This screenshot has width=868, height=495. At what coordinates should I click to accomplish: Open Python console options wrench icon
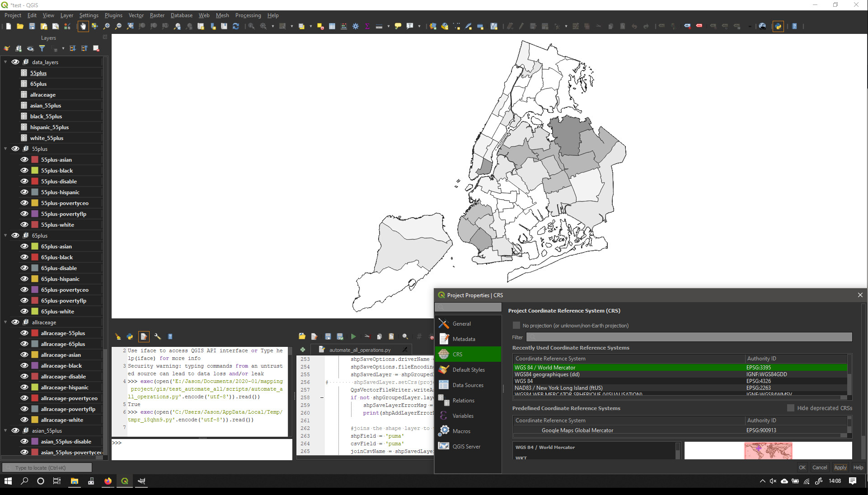pos(158,336)
